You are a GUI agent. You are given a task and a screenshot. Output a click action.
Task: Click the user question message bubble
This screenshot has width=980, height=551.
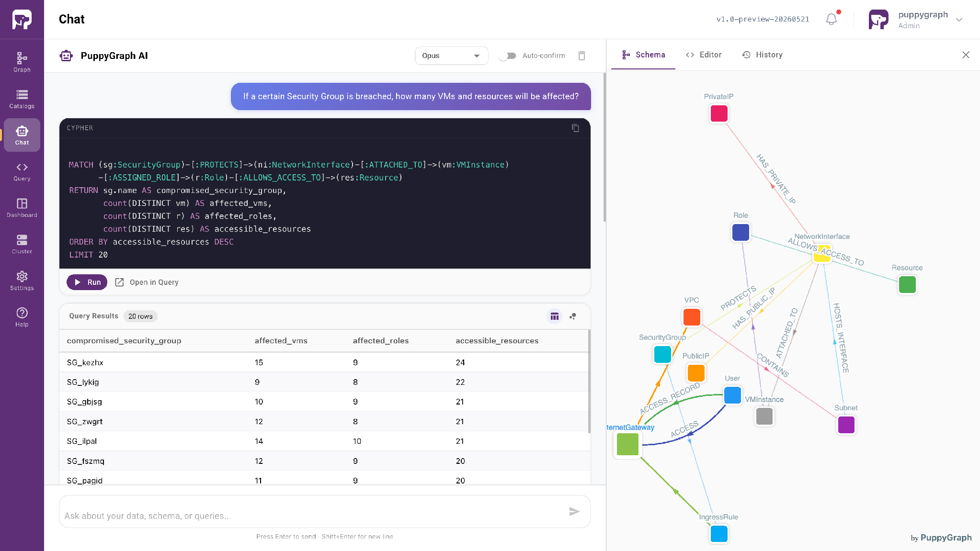(411, 97)
